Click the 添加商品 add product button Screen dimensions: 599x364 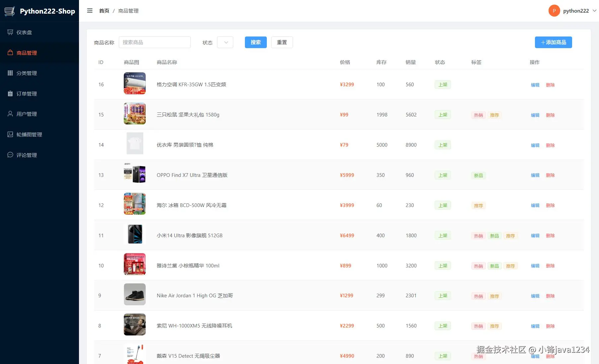coord(554,42)
